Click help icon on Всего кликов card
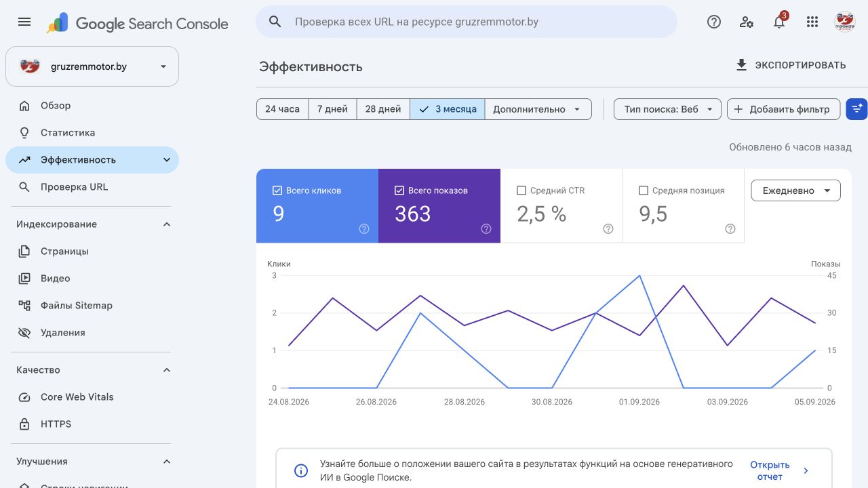The width and height of the screenshot is (868, 488). click(x=364, y=229)
